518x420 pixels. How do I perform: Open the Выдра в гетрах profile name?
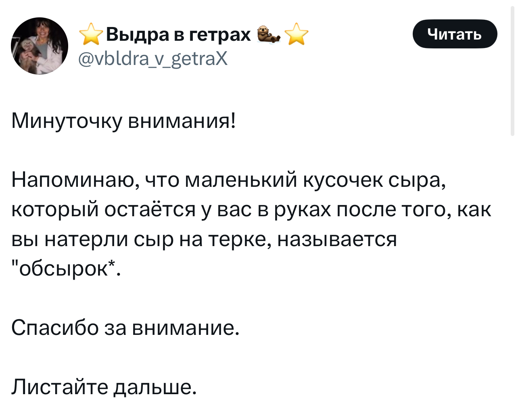click(x=179, y=34)
